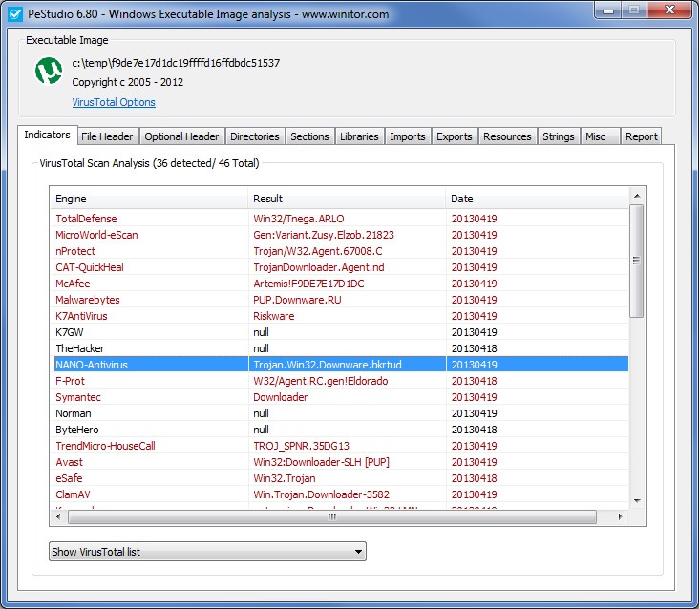Click result Artemis!F9DE7E17D1DC

click(308, 283)
